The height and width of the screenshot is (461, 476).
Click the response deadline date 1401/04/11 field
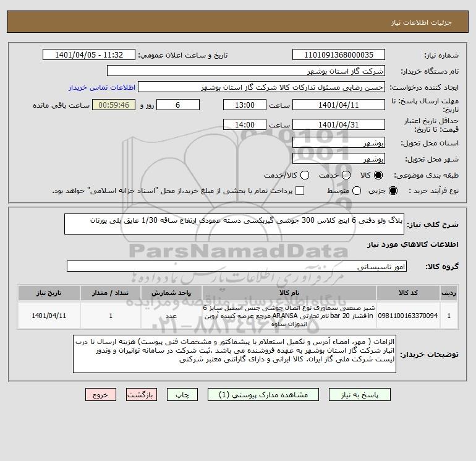(339, 105)
